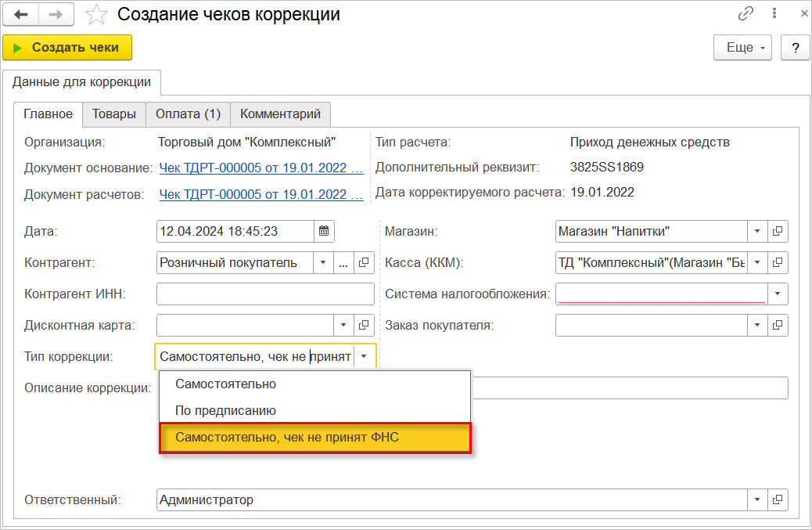
Task: Click the back navigation arrow
Action: point(21,14)
